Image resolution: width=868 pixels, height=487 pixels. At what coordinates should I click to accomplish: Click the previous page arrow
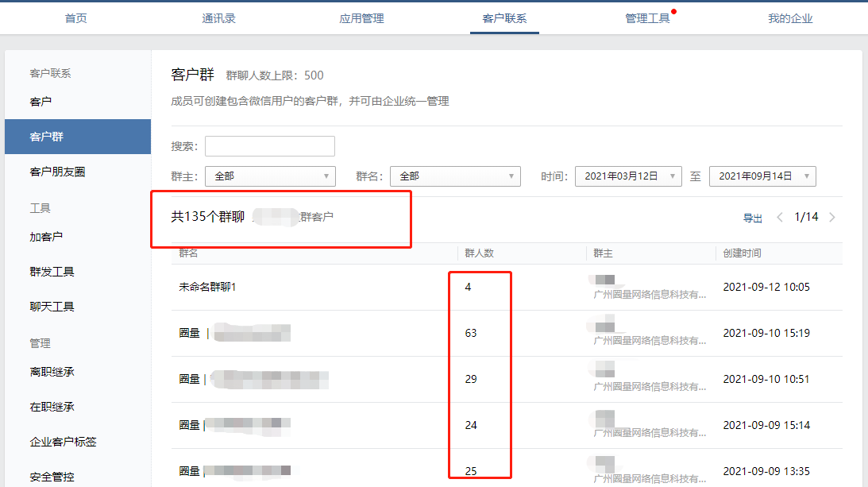point(779,216)
